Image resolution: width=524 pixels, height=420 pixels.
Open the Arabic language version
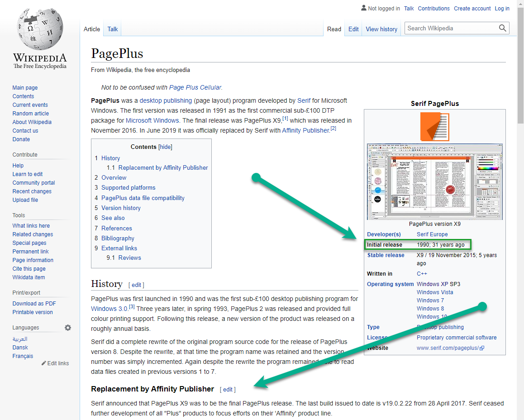pyautogui.click(x=20, y=339)
